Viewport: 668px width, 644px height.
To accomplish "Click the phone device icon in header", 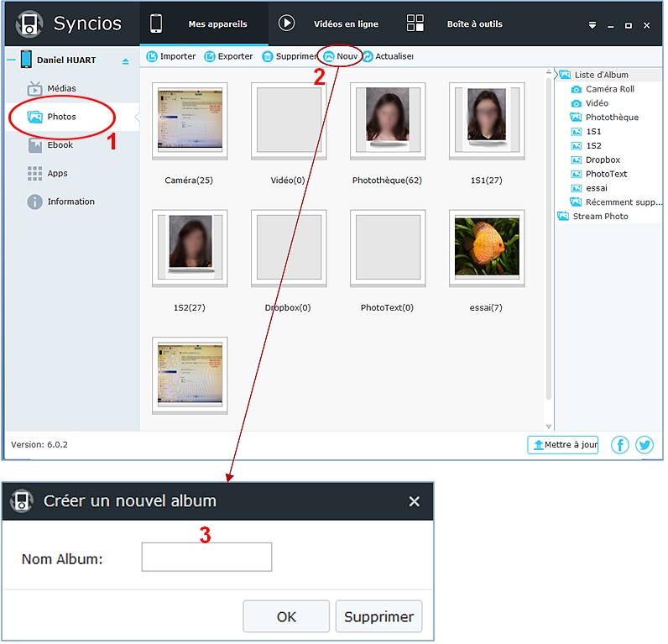I will pyautogui.click(x=156, y=24).
